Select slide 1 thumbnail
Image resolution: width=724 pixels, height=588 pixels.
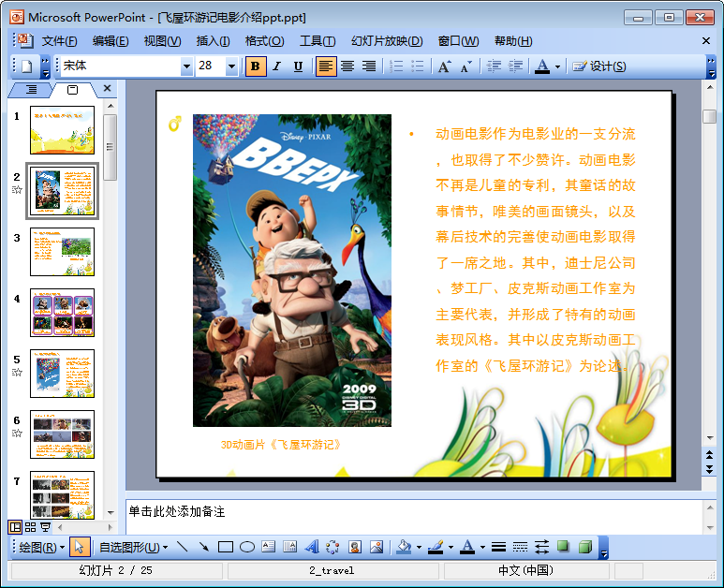point(62,130)
